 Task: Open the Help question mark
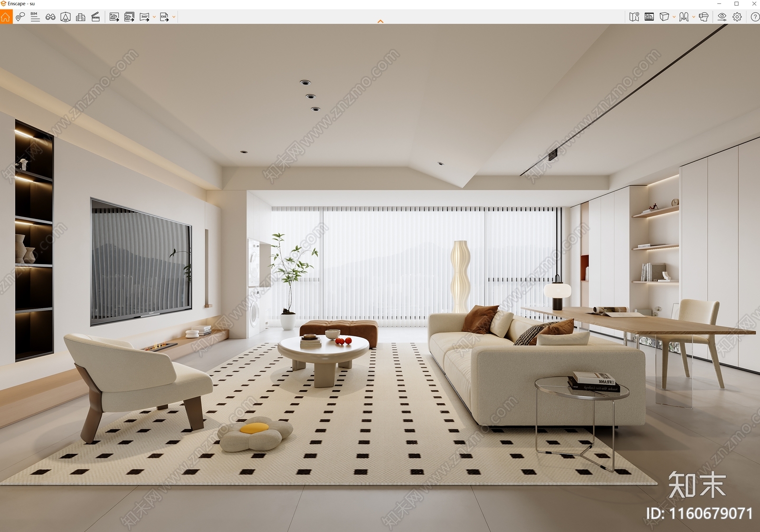coord(755,17)
